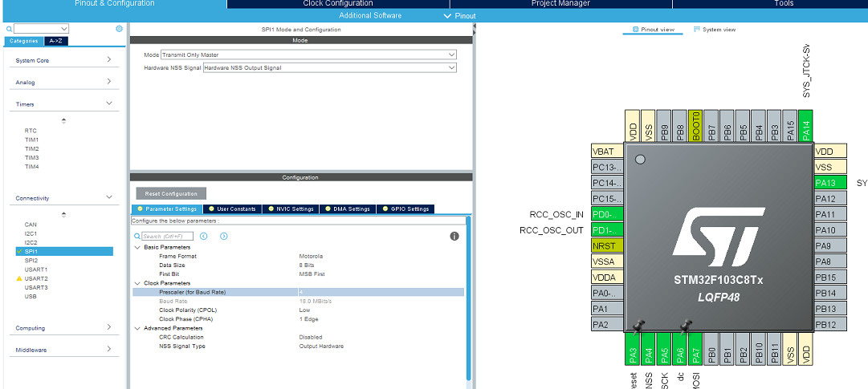Viewport: 868px width, 389px height.
Task: Click the pushpin on pin PA6
Action: [686, 326]
